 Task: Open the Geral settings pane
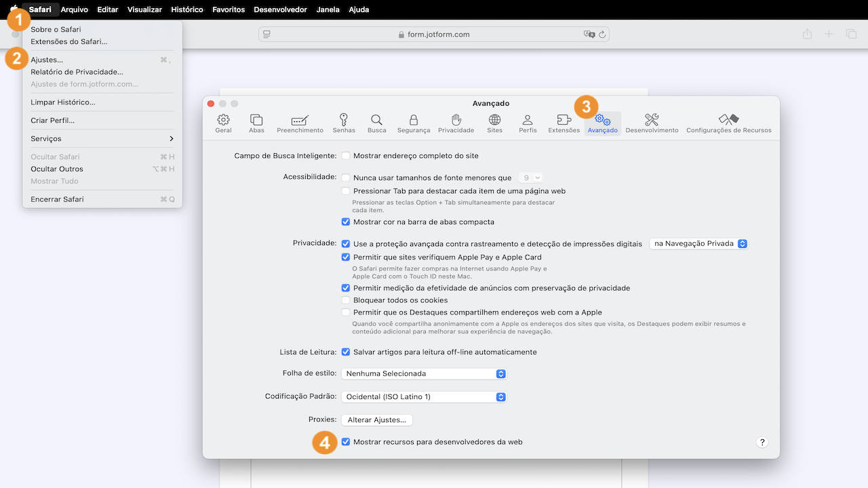coord(223,124)
